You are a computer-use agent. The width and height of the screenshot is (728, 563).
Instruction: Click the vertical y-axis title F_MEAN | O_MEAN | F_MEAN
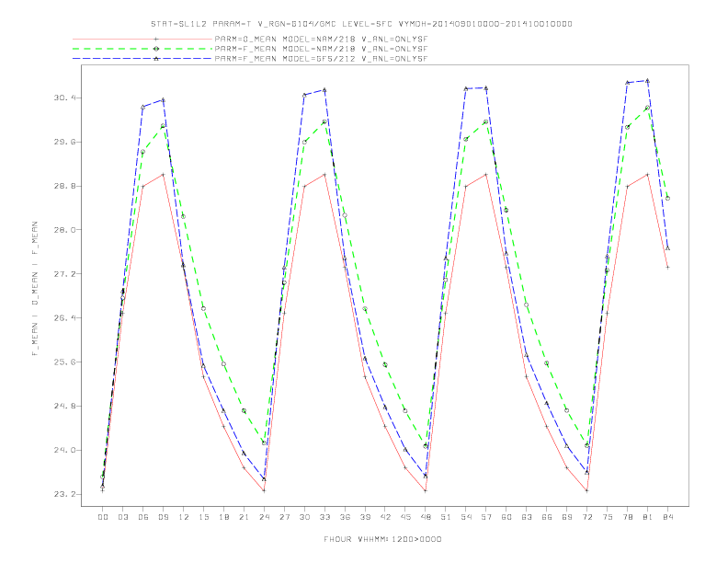point(35,289)
